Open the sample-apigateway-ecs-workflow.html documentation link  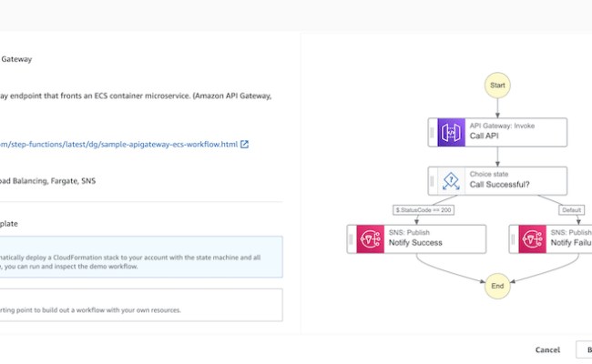tap(118, 144)
